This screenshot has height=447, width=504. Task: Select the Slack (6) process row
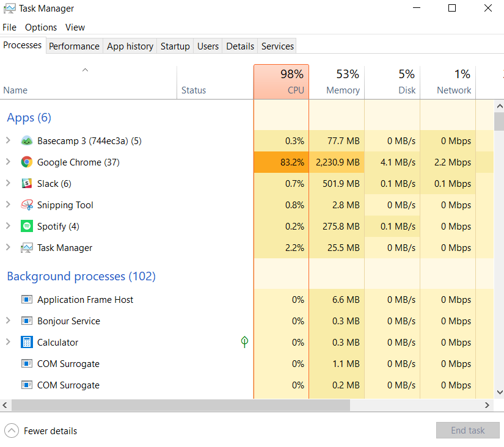click(247, 183)
